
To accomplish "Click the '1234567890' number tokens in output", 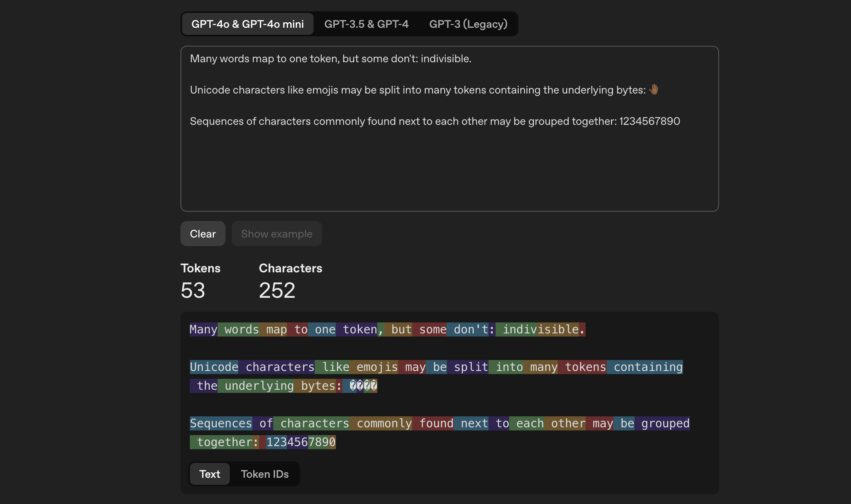I will pyautogui.click(x=301, y=442).
